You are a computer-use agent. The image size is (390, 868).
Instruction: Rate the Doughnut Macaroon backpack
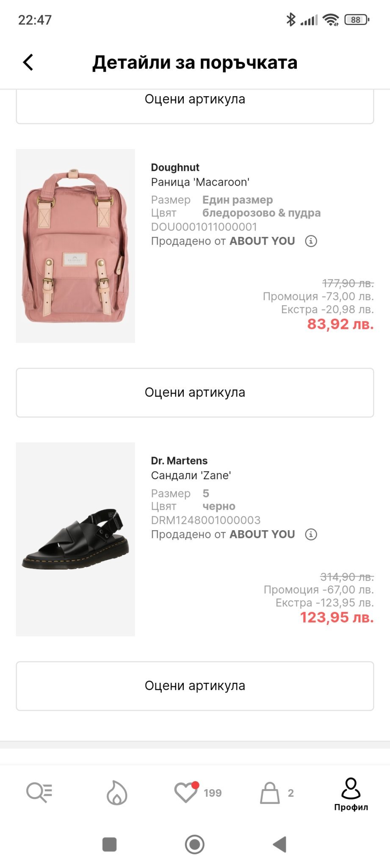tap(195, 392)
